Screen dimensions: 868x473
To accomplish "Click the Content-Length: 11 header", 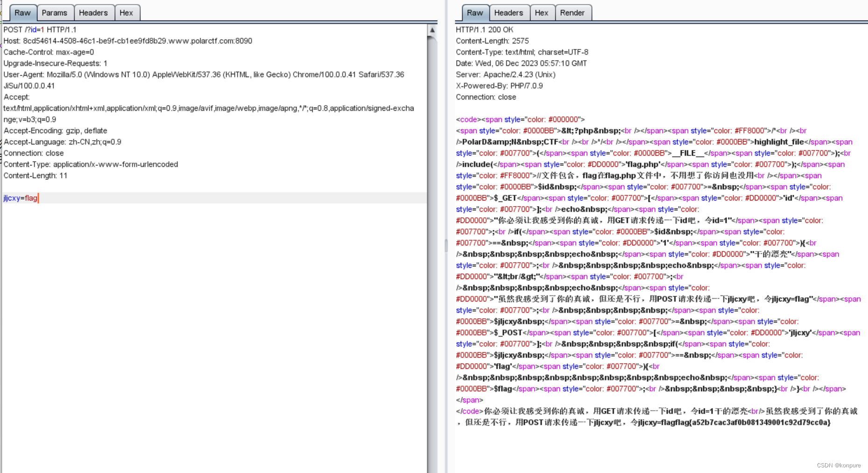I will click(35, 175).
